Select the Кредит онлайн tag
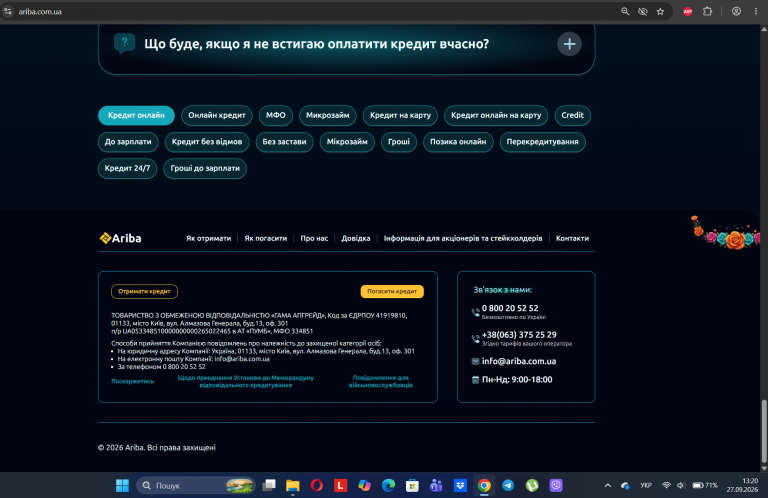This screenshot has height=498, width=768. (136, 116)
